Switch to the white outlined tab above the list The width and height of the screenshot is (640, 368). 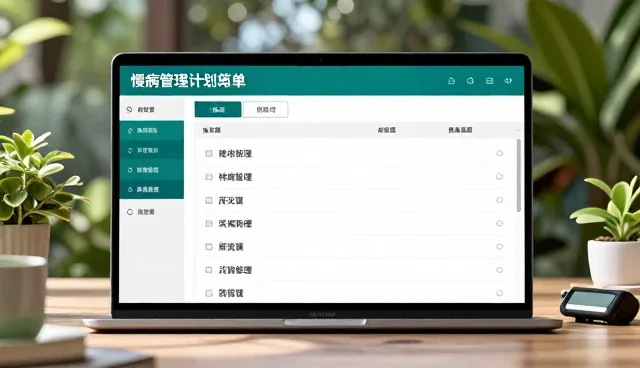click(x=266, y=109)
